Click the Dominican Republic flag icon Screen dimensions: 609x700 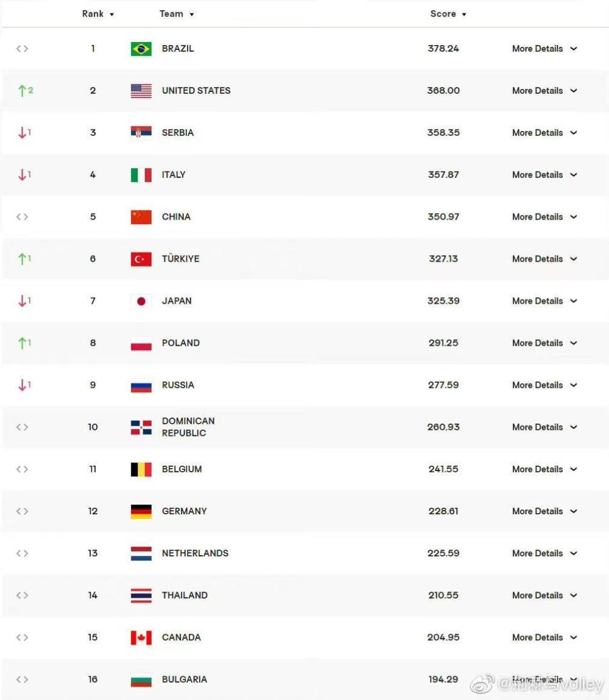[141, 427]
